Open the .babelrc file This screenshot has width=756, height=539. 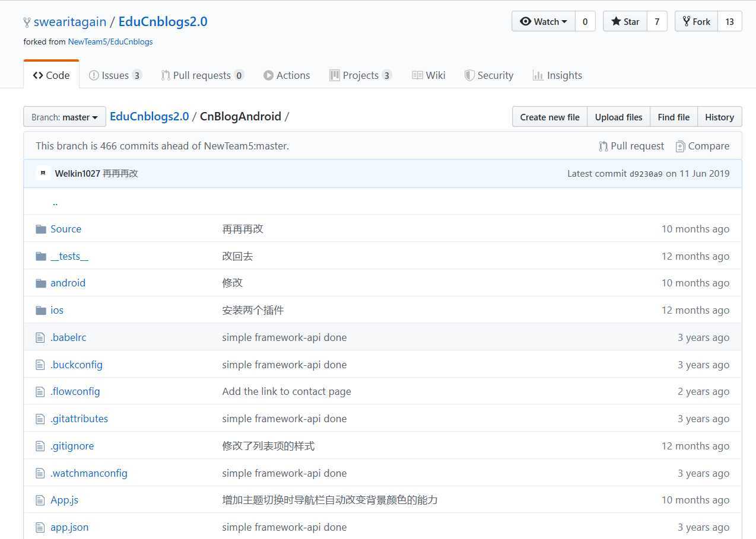tap(68, 337)
